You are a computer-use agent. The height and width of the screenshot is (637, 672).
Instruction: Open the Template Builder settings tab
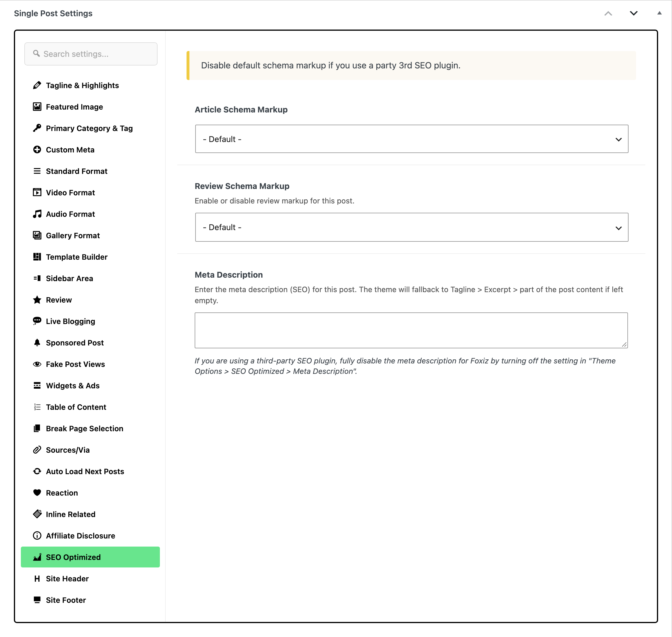coord(90,257)
